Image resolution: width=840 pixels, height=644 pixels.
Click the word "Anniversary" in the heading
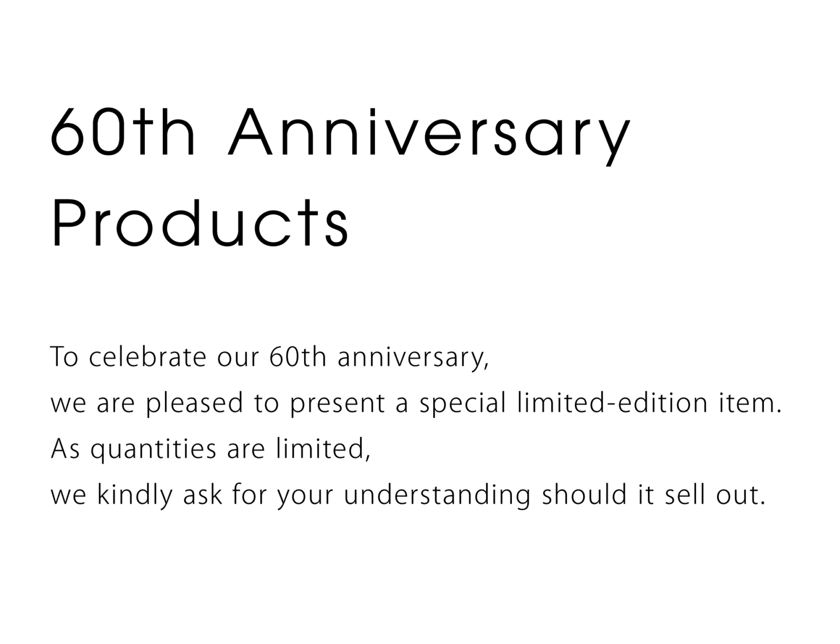coord(428,132)
